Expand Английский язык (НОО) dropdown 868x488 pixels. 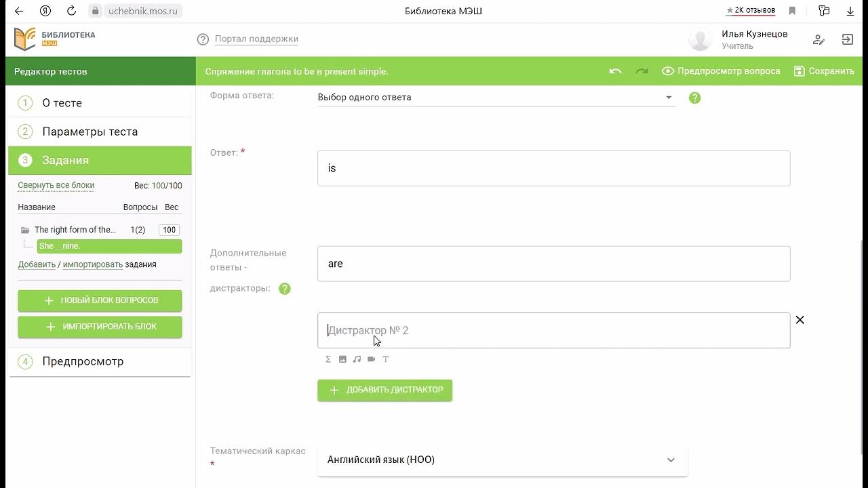coord(502,460)
